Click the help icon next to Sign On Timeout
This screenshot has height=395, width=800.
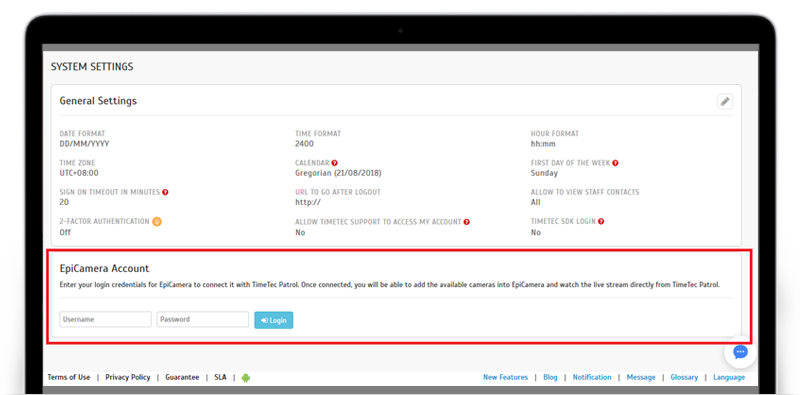[165, 192]
